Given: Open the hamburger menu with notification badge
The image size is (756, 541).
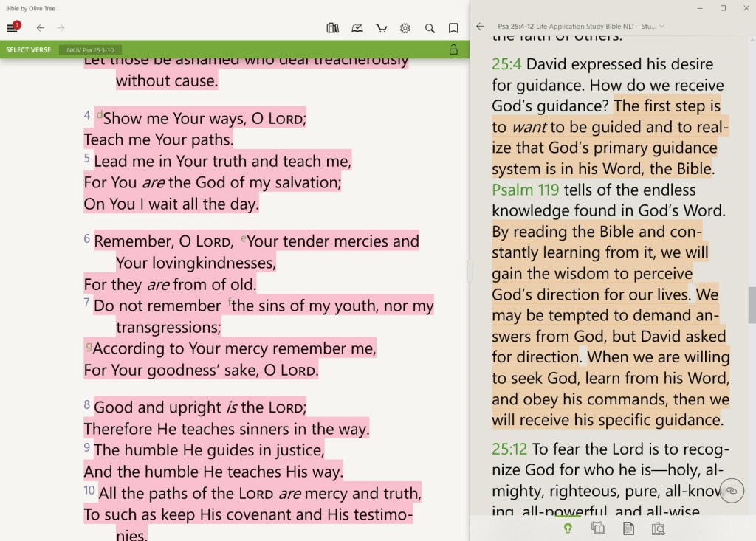Looking at the screenshot, I should coord(13,28).
